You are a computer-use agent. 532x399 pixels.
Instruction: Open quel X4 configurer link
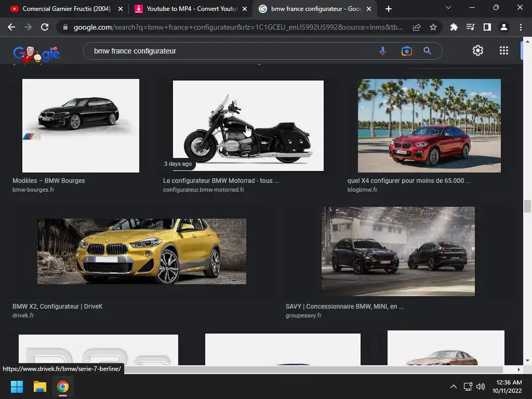coord(409,180)
